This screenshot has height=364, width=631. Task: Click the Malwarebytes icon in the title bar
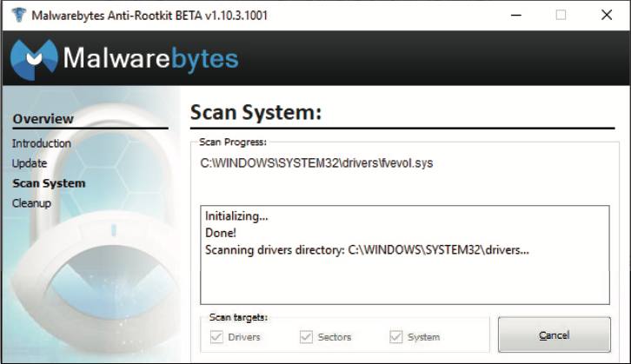[16, 15]
